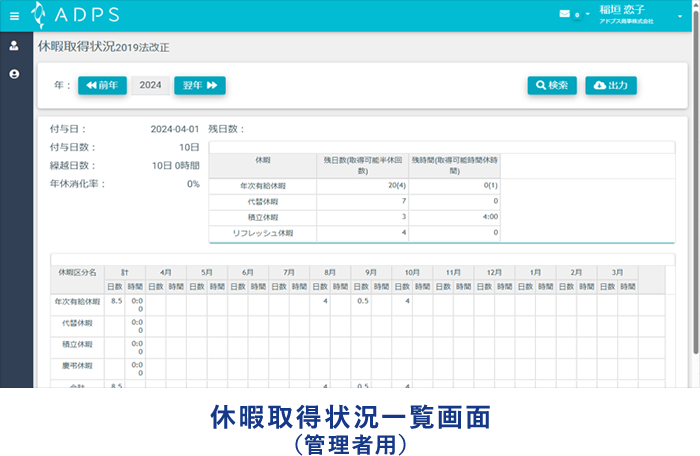Click the リフレッシュ休暇 row label
The width and height of the screenshot is (700, 456).
pyautogui.click(x=263, y=232)
